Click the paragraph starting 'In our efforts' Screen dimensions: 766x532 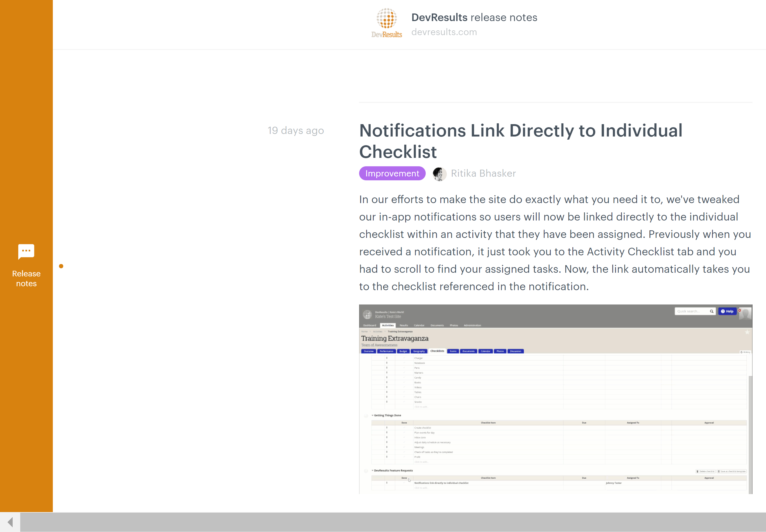click(x=555, y=243)
